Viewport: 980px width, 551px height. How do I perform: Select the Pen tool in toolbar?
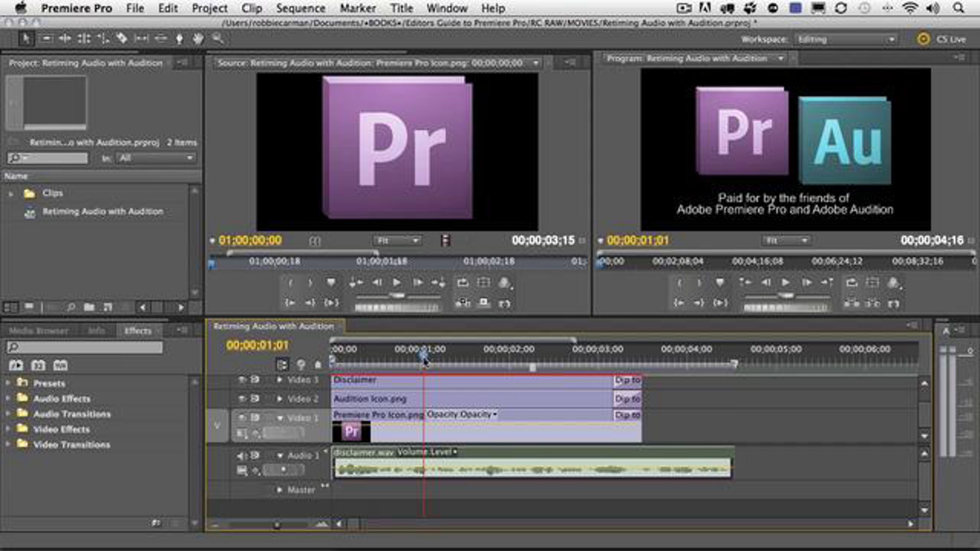pyautogui.click(x=179, y=39)
